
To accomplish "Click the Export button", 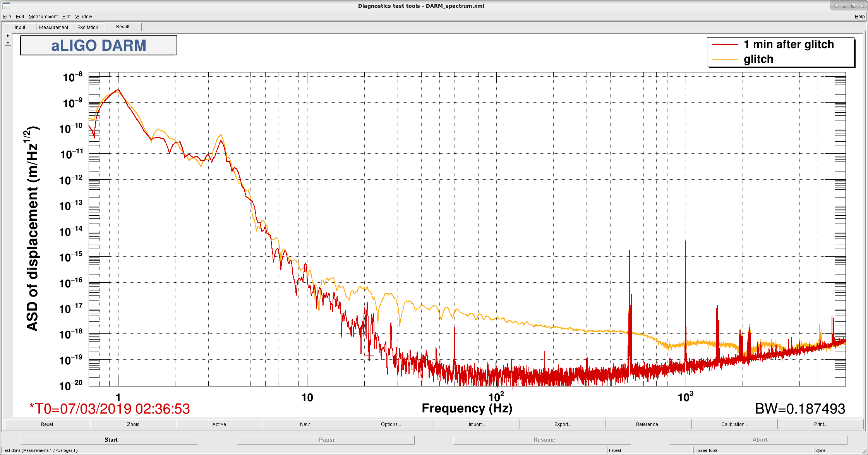I will [x=563, y=424].
